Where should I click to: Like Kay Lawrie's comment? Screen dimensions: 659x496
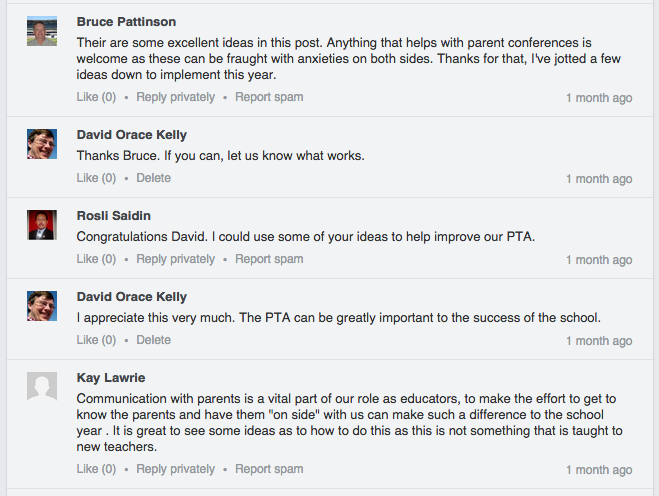96,469
